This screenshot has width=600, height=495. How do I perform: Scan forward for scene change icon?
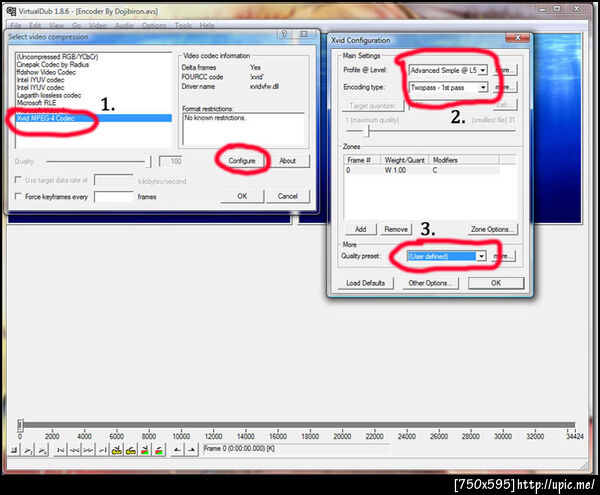[x=159, y=450]
